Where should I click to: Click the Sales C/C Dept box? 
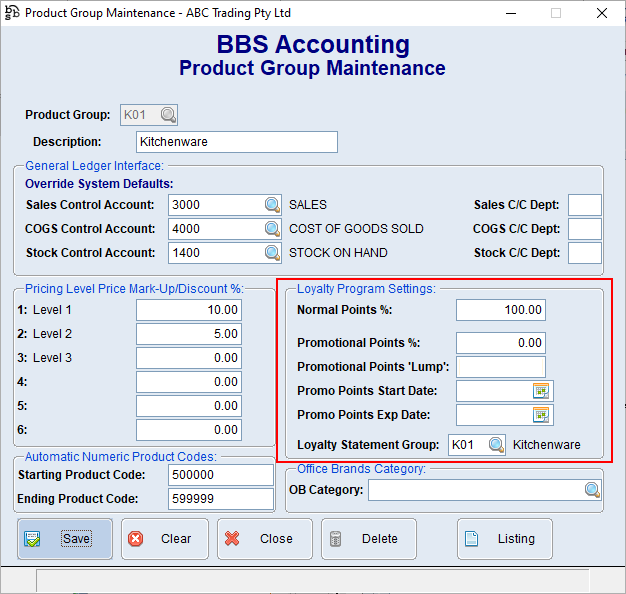584,205
